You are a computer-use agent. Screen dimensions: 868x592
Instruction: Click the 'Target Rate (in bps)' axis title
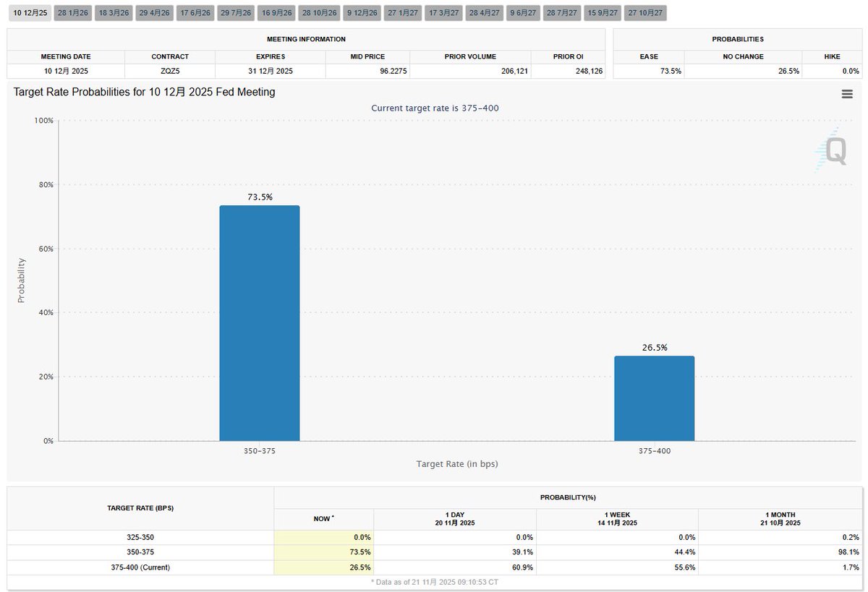pyautogui.click(x=457, y=463)
